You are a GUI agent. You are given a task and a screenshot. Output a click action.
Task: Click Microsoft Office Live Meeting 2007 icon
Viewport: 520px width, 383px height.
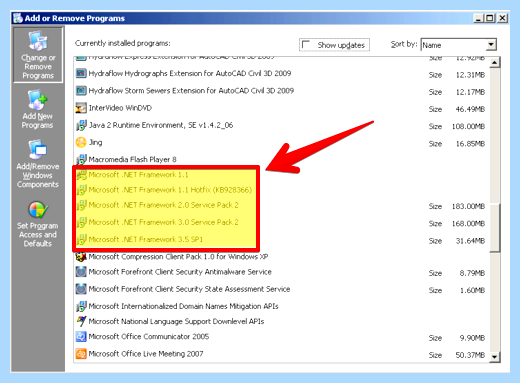81,354
